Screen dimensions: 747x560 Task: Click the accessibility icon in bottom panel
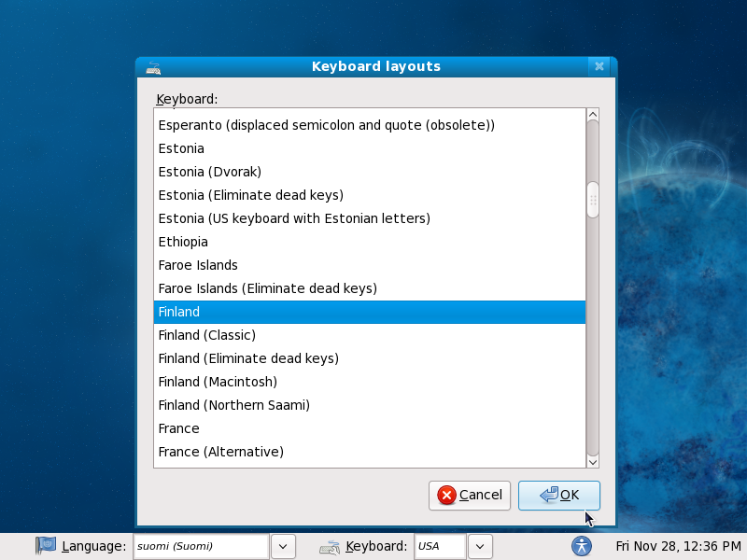click(x=582, y=546)
